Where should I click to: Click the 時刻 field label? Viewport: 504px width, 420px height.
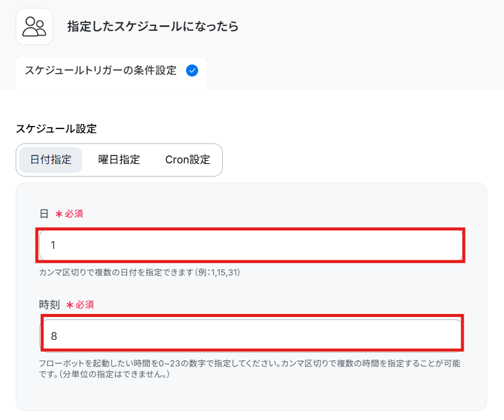[49, 304]
